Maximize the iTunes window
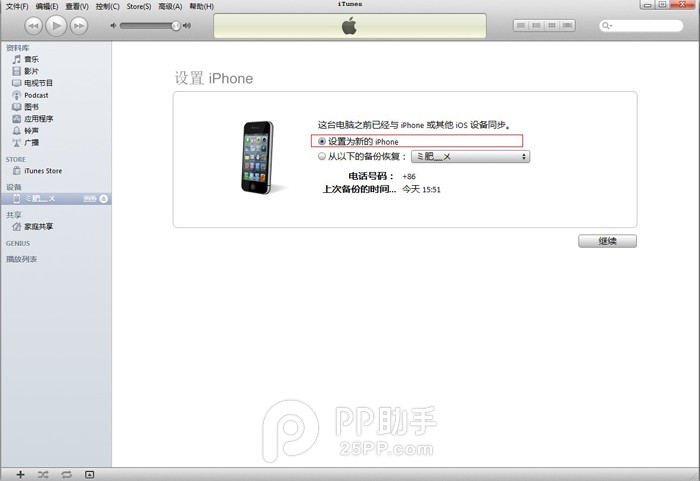 662,4
